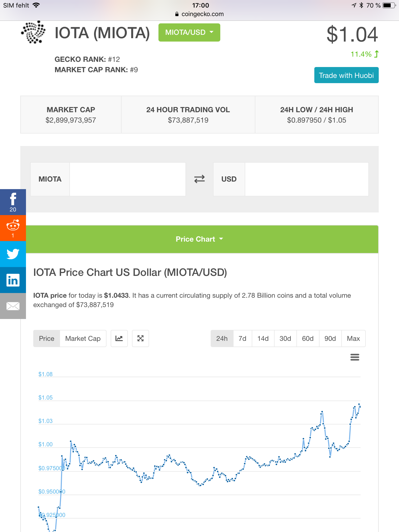The width and height of the screenshot is (399, 532).
Task: Click the GECKO RANK: #12 text
Action: [87, 59]
